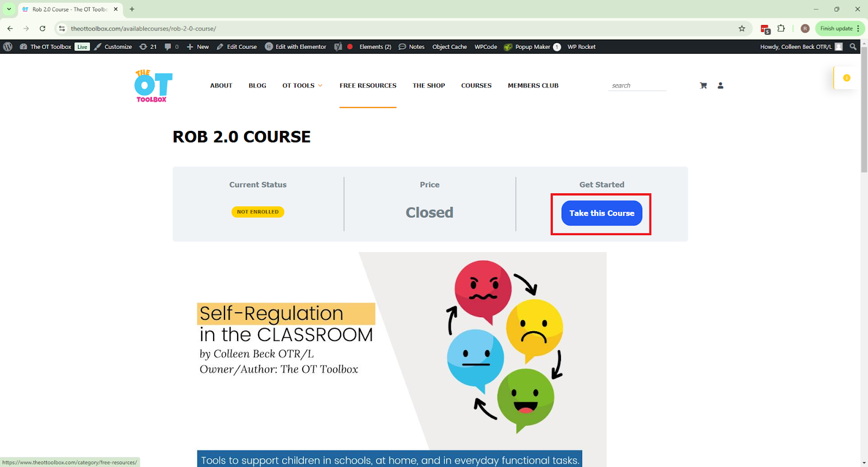The image size is (868, 467).
Task: Click Edit Course in admin bar
Action: tap(237, 47)
